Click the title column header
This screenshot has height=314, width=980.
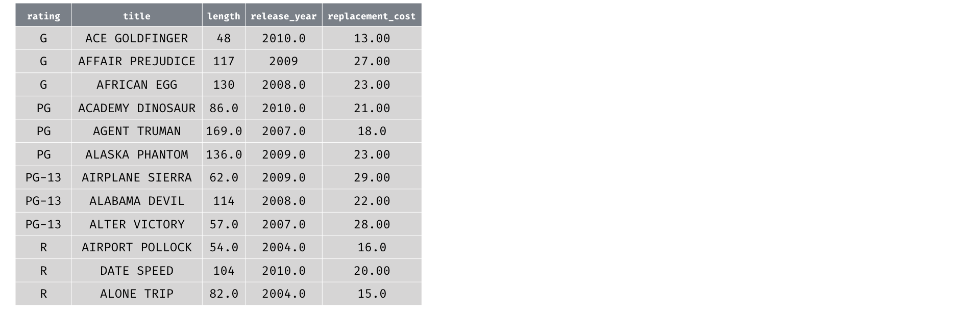tap(137, 15)
